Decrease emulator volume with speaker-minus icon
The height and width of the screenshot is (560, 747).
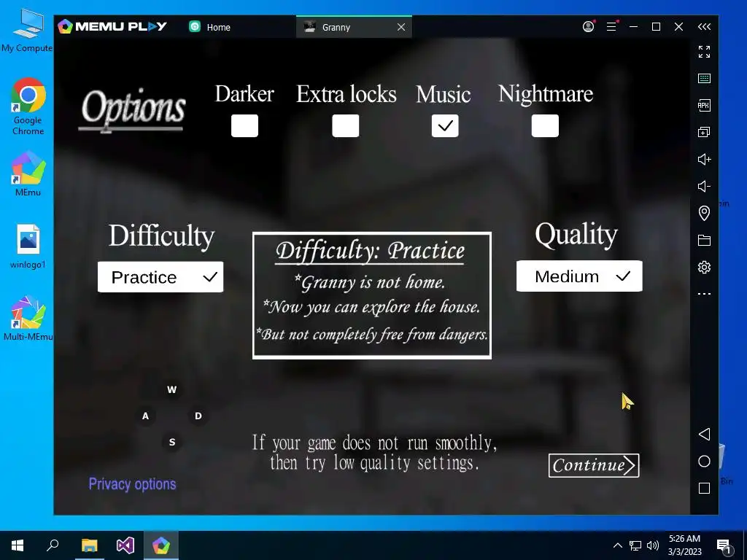click(704, 186)
